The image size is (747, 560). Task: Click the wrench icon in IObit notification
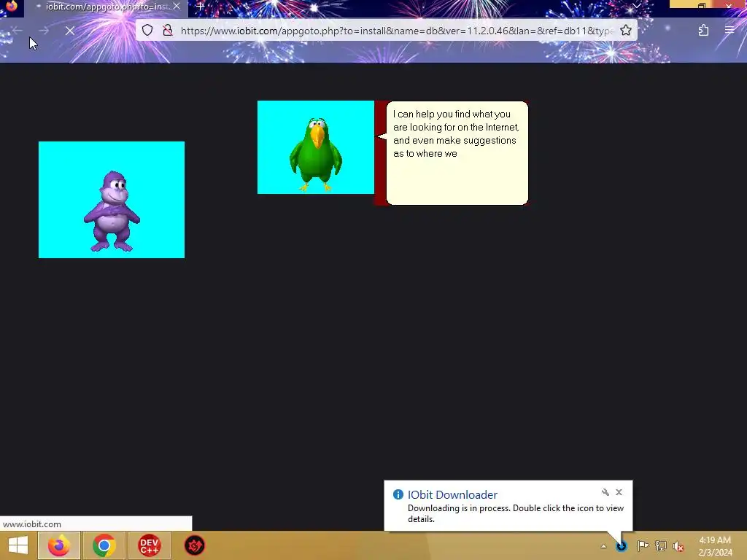[605, 492]
